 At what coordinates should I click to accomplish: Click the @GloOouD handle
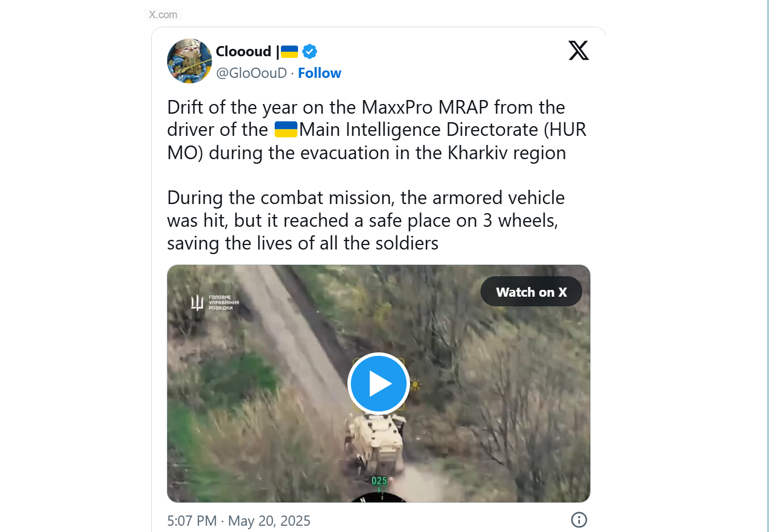click(251, 73)
